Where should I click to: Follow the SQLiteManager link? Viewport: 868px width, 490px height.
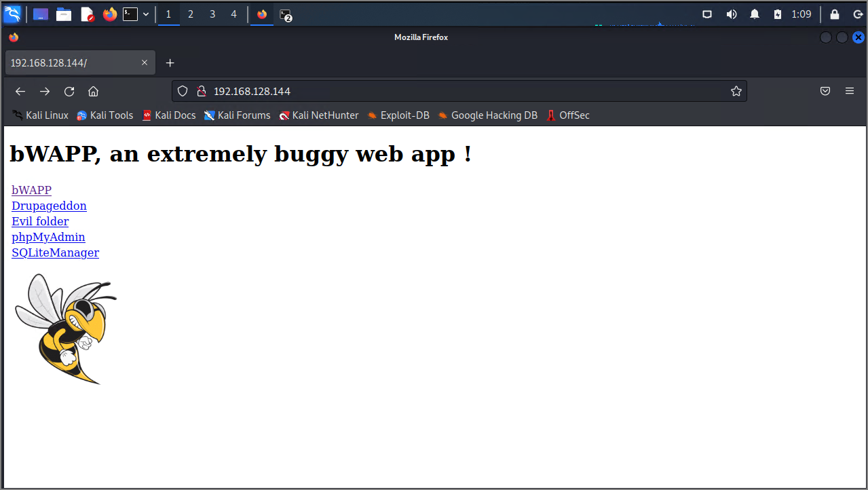pyautogui.click(x=55, y=252)
